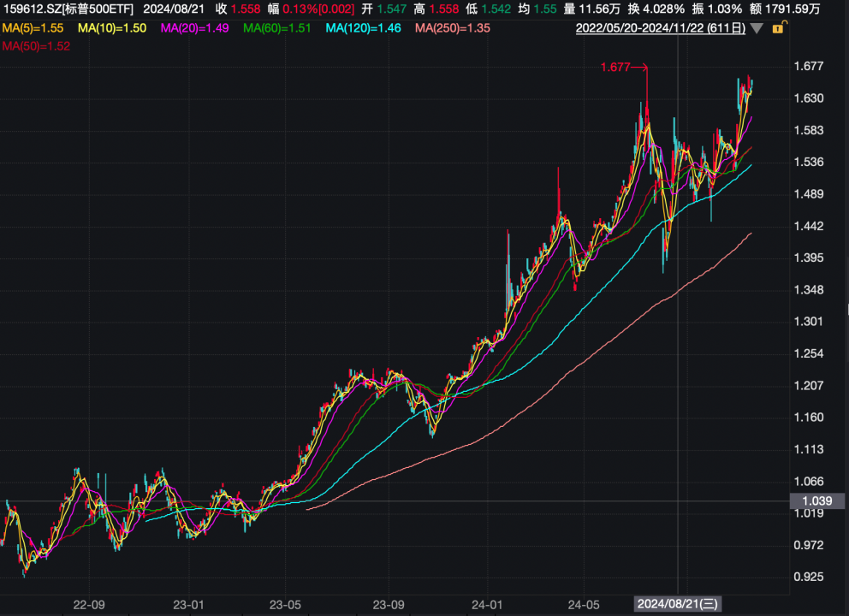Click the 高 1.558 high price value

436,9
